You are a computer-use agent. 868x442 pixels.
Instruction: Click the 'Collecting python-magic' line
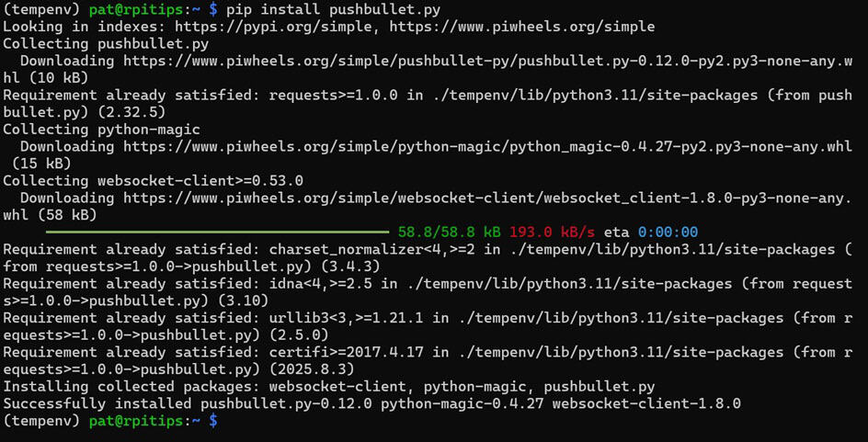click(101, 130)
